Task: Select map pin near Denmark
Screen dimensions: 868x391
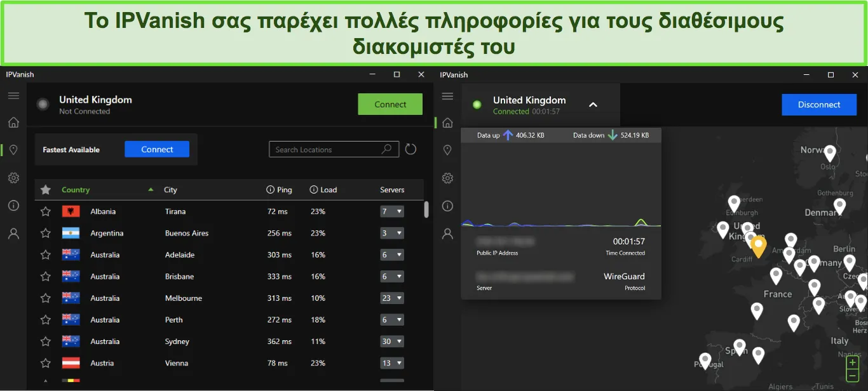Action: (x=839, y=206)
